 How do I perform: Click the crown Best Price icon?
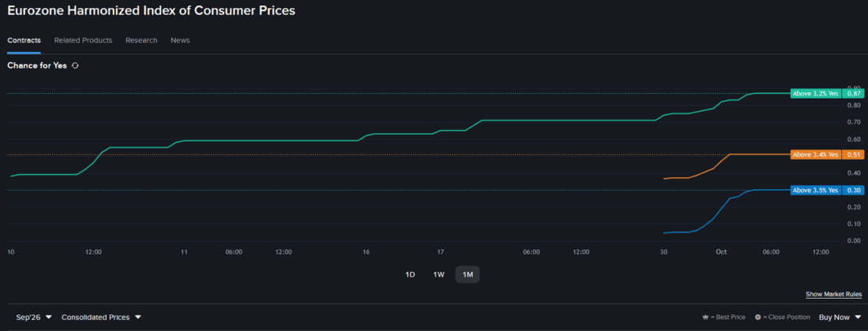pos(705,317)
